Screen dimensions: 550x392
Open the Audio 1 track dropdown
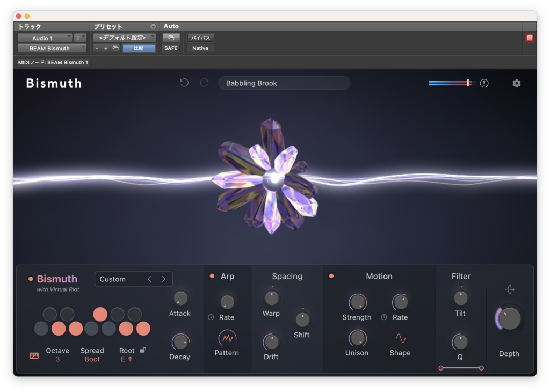point(45,38)
